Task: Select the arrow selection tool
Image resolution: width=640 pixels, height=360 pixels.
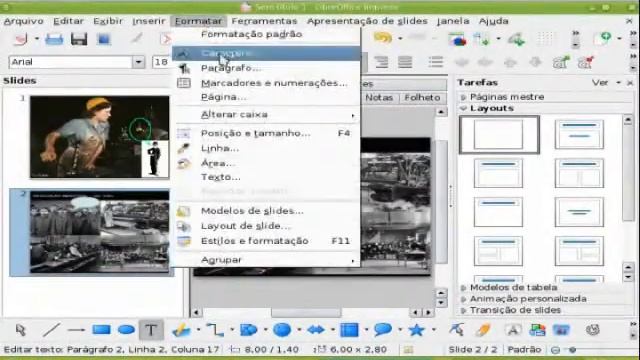Action: 20,330
